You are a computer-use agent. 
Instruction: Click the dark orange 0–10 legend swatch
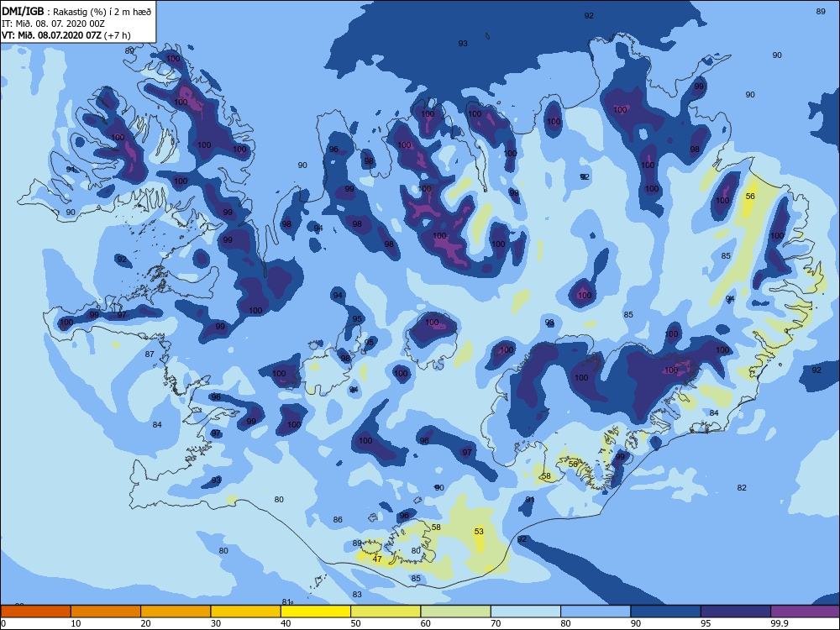(x=35, y=612)
